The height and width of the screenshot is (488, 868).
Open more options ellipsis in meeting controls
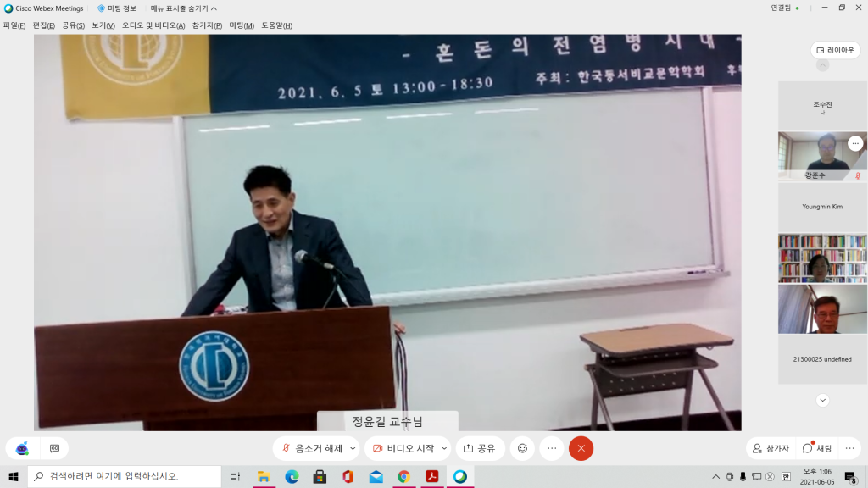(x=552, y=448)
